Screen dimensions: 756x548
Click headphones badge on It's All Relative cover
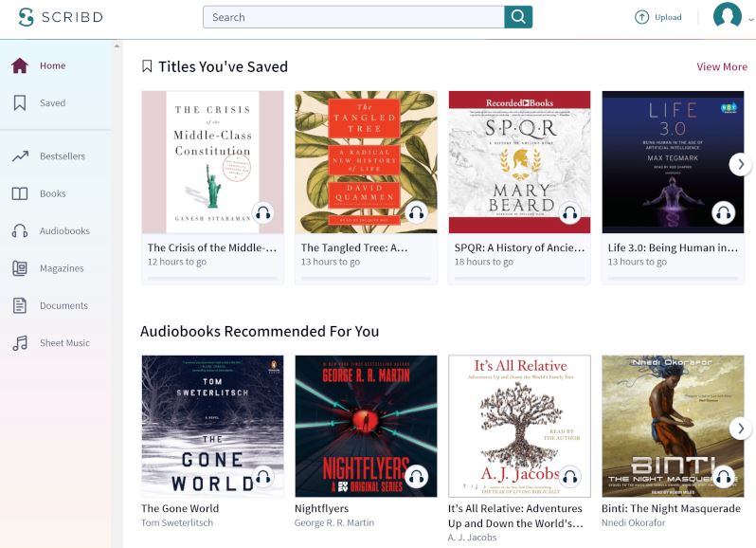570,477
